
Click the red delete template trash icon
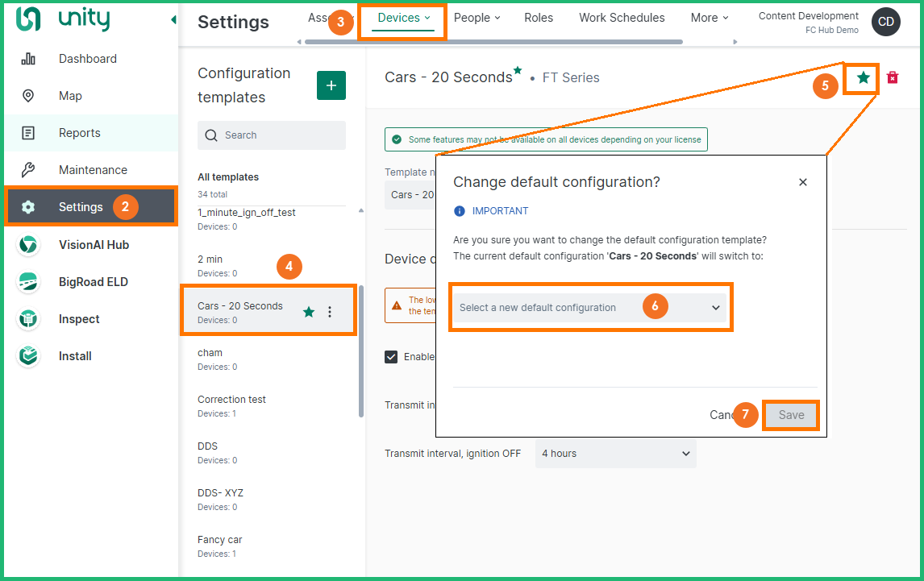892,77
